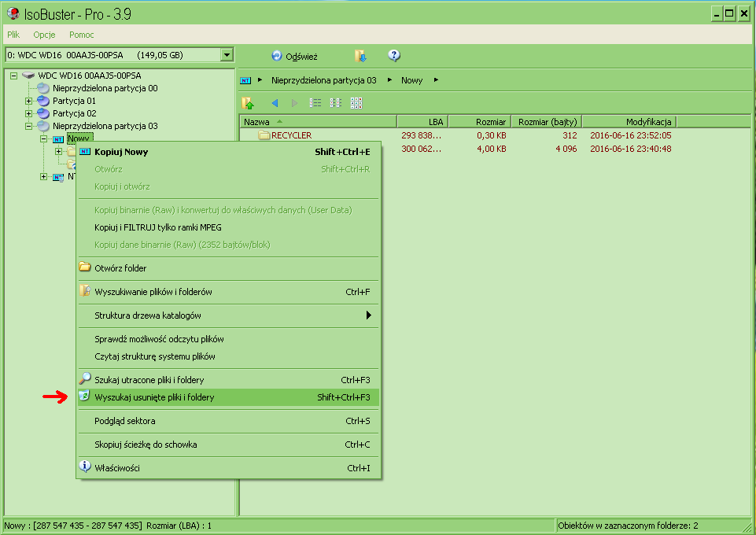This screenshot has height=535, width=756.
Task: Collapse the Nowy file system node
Action: 43,138
